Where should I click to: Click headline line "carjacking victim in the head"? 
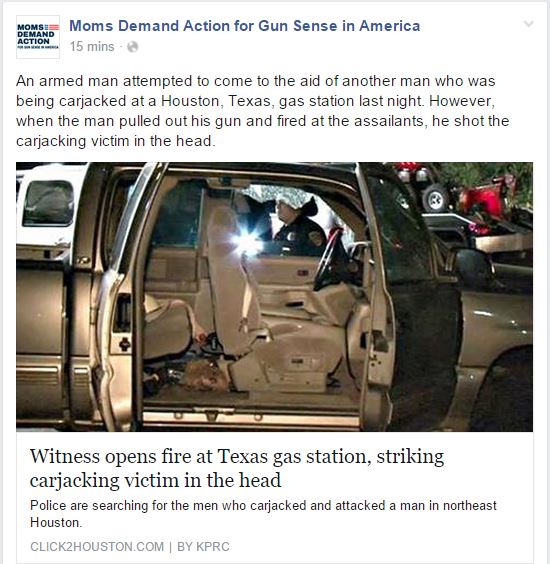pyautogui.click(x=155, y=480)
